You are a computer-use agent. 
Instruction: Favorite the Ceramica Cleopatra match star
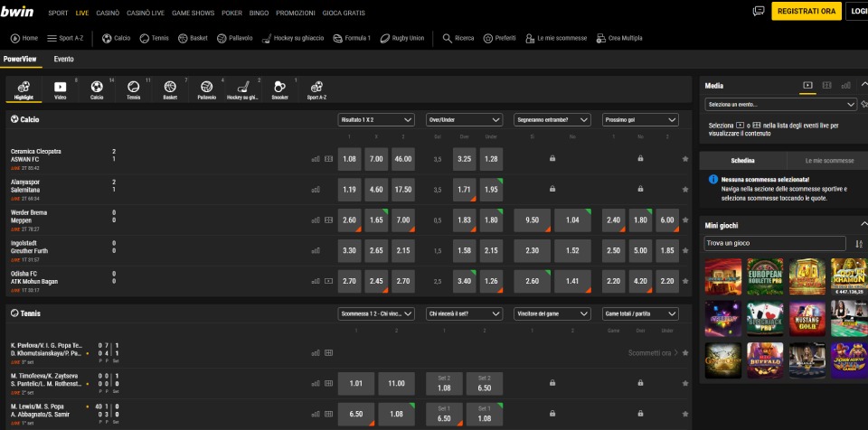685,159
